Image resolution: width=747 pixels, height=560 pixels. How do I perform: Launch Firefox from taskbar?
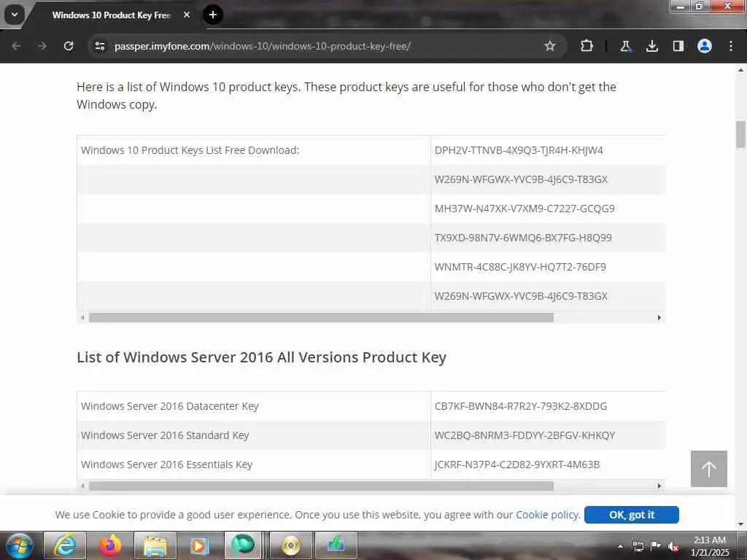click(x=110, y=545)
